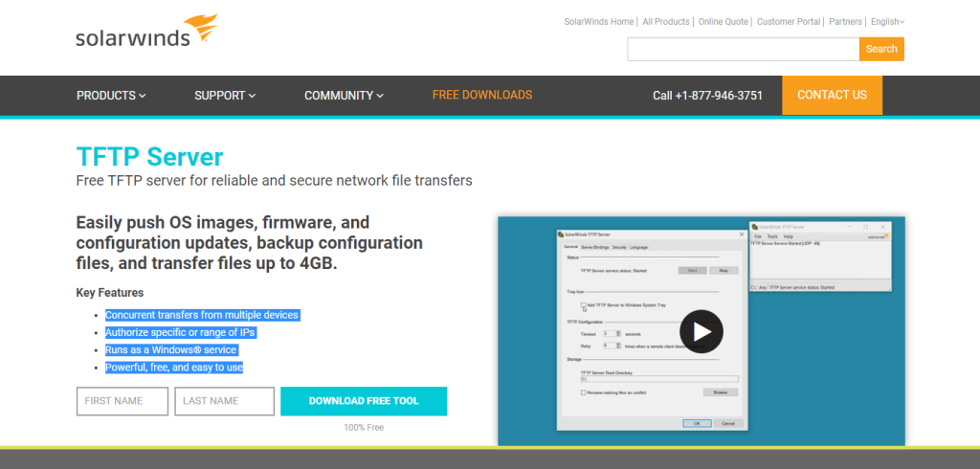Click the Partners link
The height and width of the screenshot is (469, 980).
[845, 22]
